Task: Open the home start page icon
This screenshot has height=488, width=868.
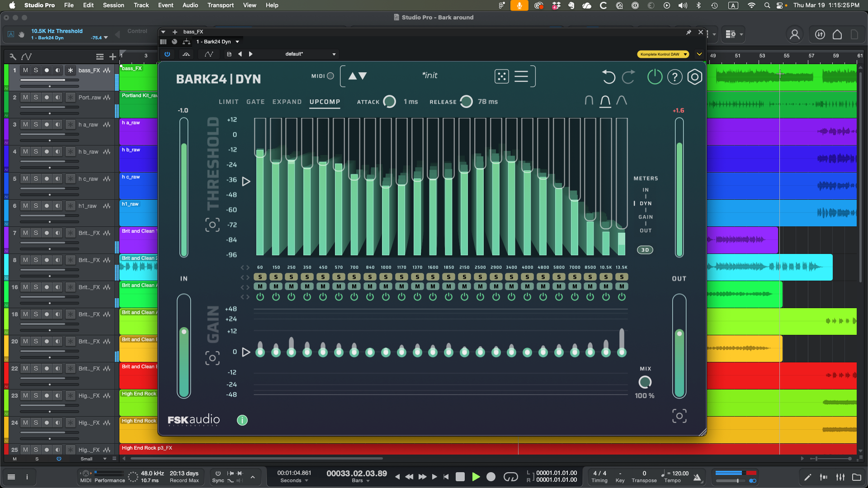Action: click(x=837, y=34)
